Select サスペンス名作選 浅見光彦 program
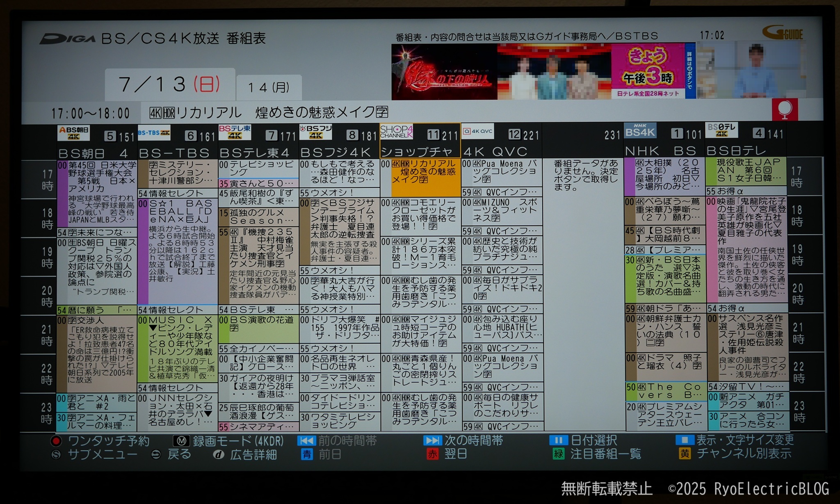840x504 pixels. (x=747, y=347)
